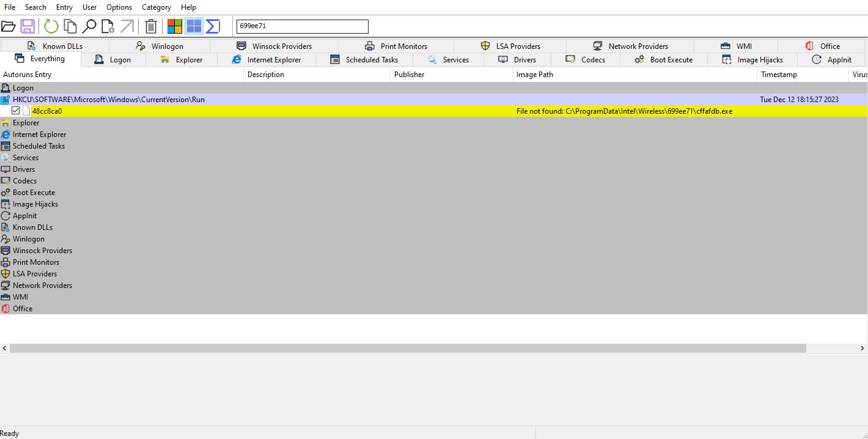Screen dimensions: 868x439
Task: Switch to the Services tab
Action: click(448, 59)
